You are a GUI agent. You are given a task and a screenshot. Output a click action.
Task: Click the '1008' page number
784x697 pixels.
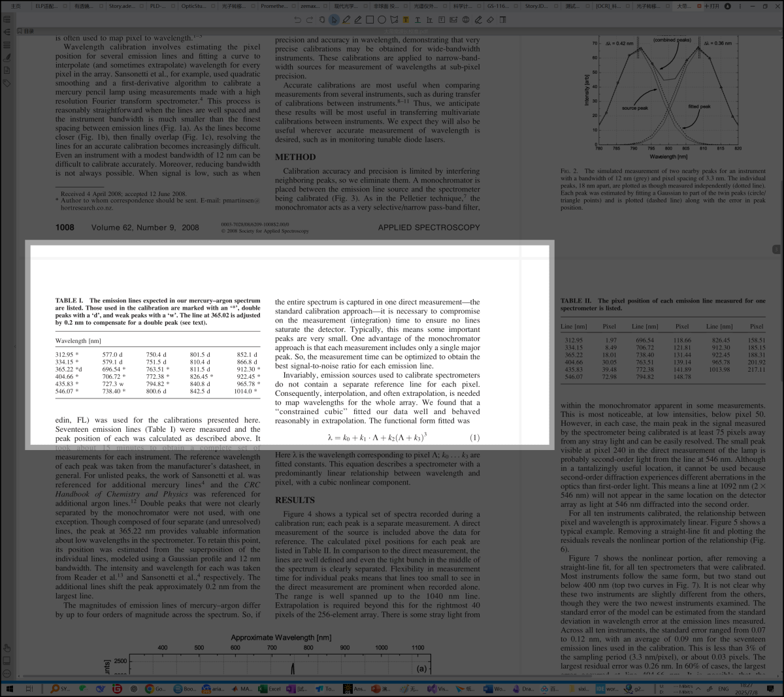[65, 227]
